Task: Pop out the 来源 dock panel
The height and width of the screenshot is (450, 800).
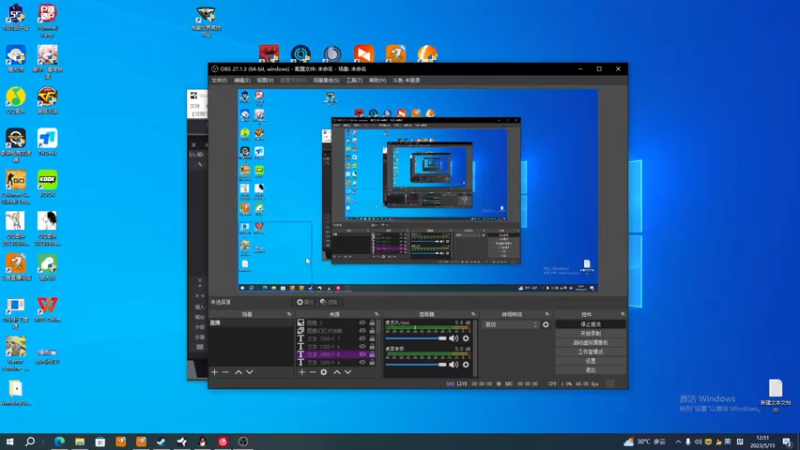Action: tap(377, 314)
